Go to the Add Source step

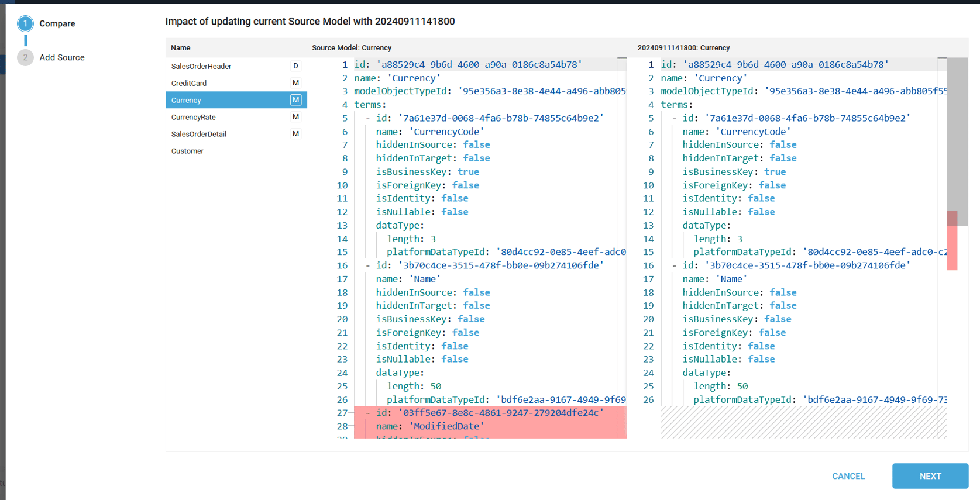(61, 57)
